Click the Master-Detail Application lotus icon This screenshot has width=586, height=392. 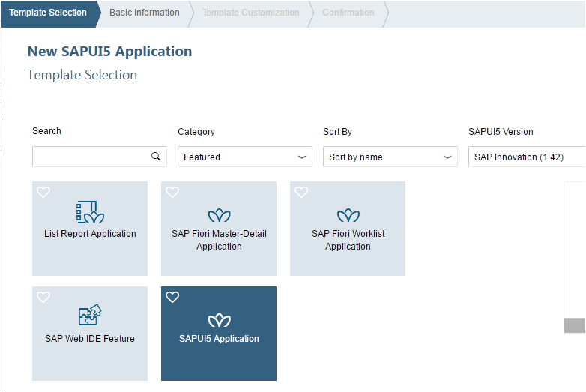click(220, 215)
